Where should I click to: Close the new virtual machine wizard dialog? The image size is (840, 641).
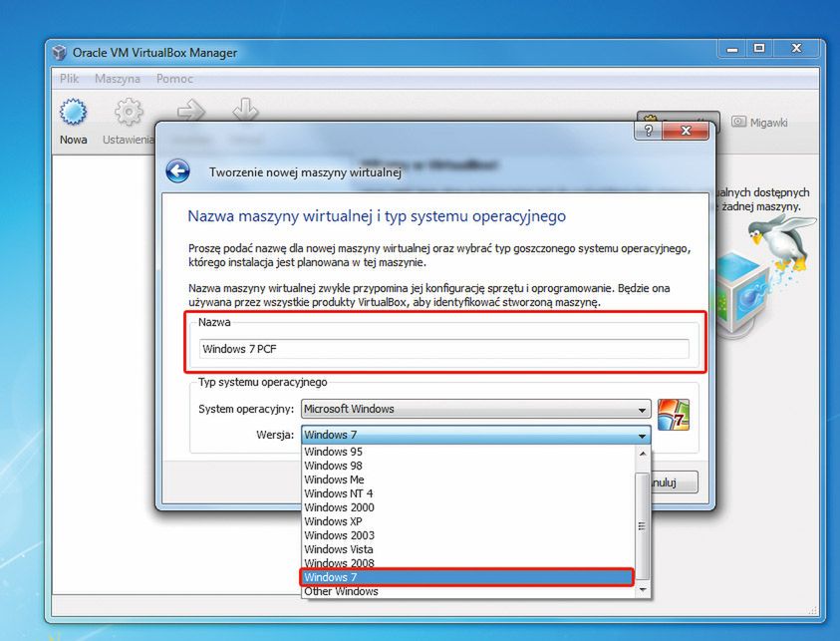[686, 131]
